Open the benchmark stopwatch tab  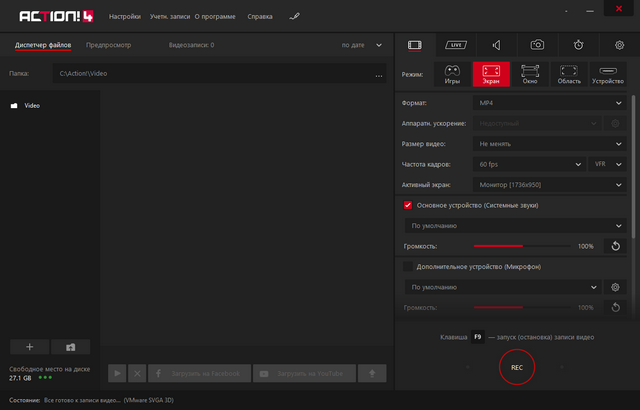579,45
